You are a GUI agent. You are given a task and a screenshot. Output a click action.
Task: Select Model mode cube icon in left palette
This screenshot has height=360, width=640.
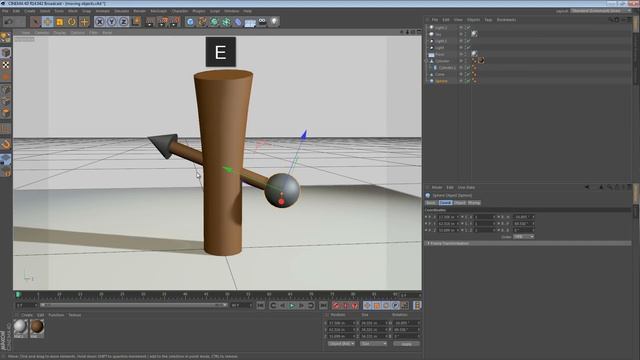pyautogui.click(x=6, y=52)
